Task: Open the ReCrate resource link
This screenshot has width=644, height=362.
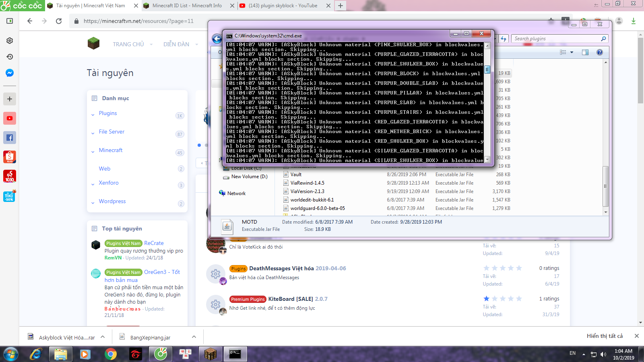Action: tap(154, 243)
